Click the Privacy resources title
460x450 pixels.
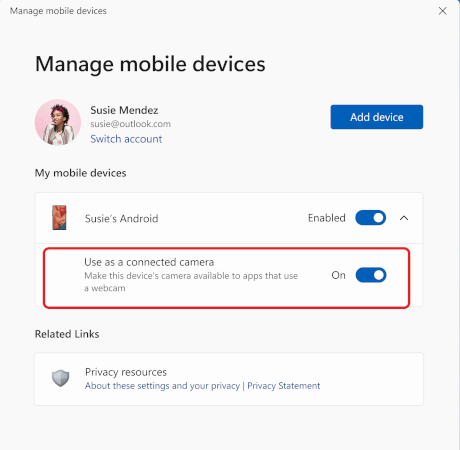tap(126, 372)
